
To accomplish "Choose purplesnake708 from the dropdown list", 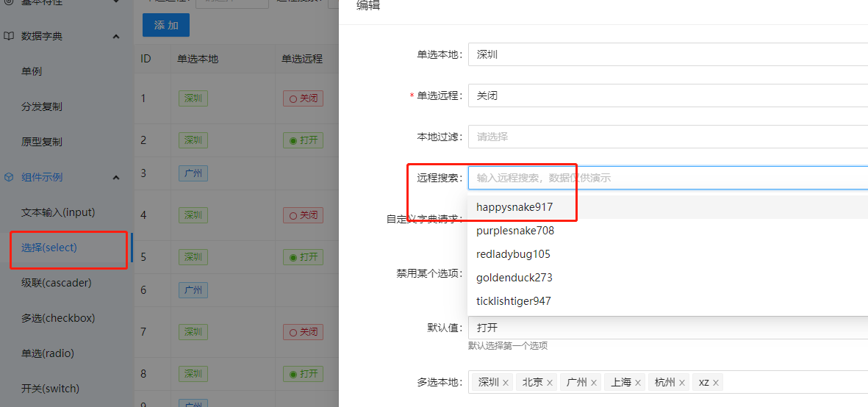I will coord(667,231).
